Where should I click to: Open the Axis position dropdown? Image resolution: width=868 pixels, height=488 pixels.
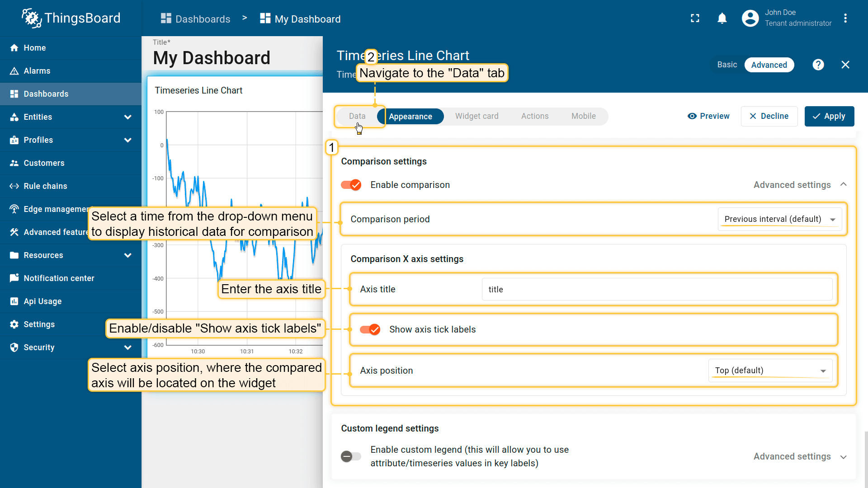[770, 371]
